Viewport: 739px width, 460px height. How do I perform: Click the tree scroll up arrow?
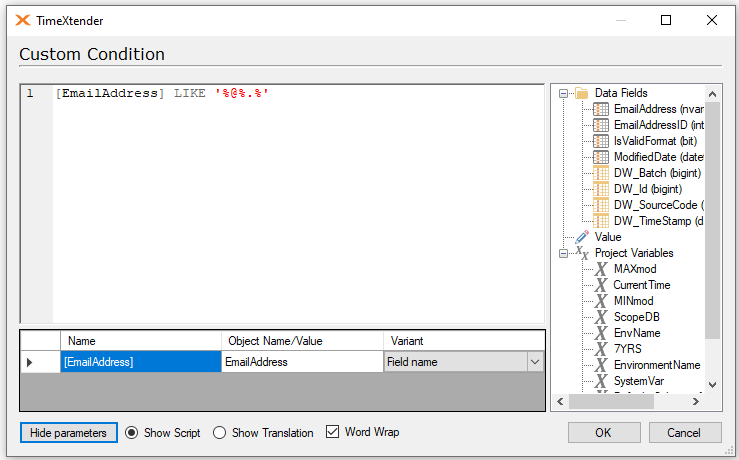(713, 94)
